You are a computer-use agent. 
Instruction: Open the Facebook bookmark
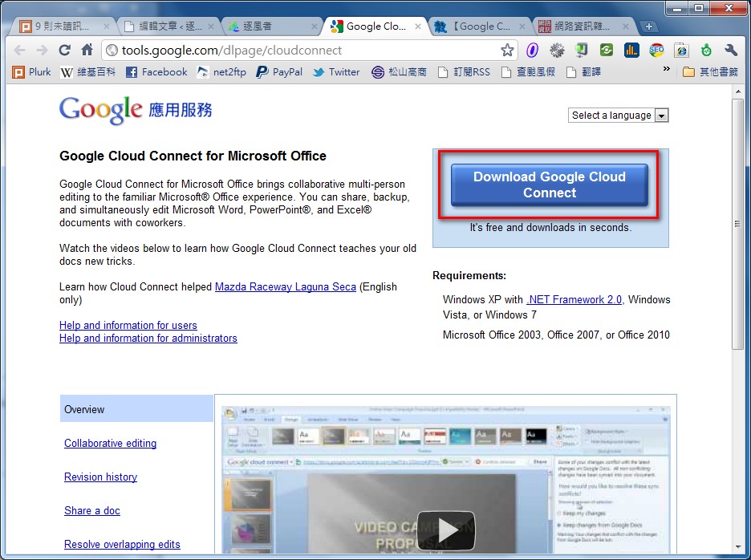coord(156,72)
